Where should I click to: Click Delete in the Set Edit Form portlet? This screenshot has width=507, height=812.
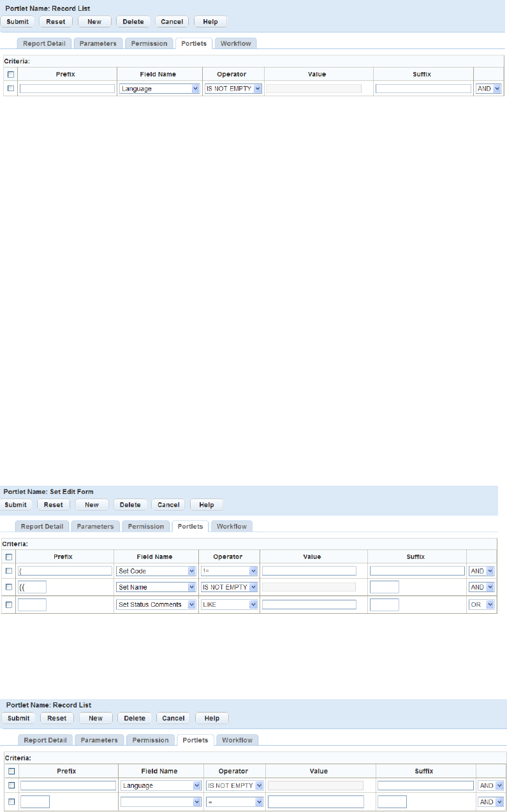130,505
